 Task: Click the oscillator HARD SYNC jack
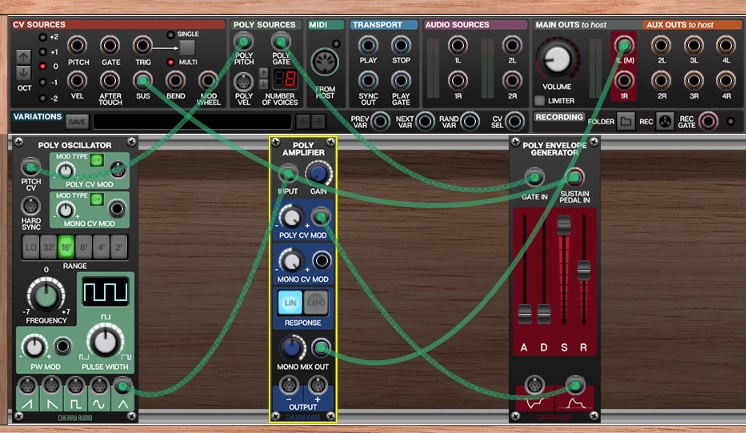30,207
